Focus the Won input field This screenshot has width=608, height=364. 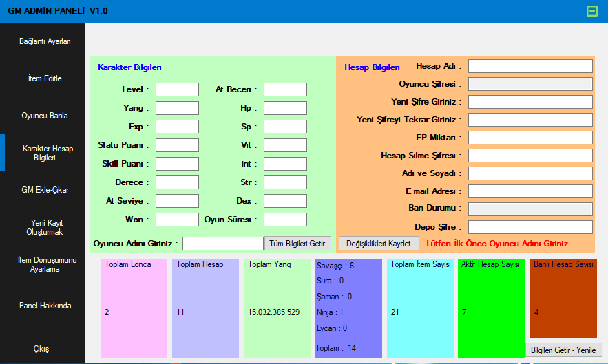[177, 220]
